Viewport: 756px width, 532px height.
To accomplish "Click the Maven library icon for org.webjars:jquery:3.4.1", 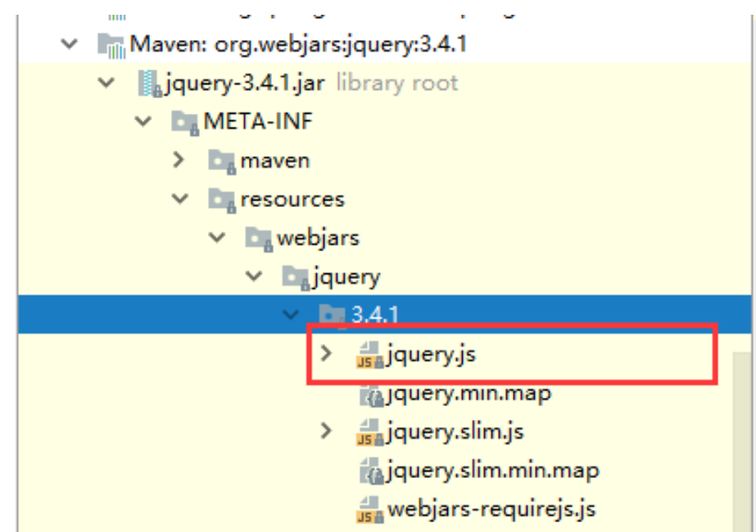I will point(111,44).
